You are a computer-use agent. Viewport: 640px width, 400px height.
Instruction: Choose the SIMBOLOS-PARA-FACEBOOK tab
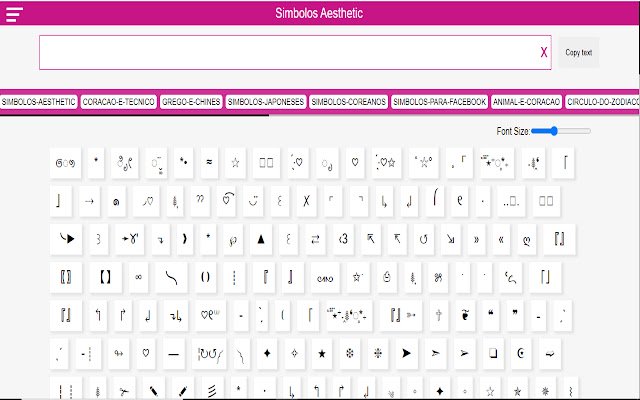pyautogui.click(x=440, y=102)
